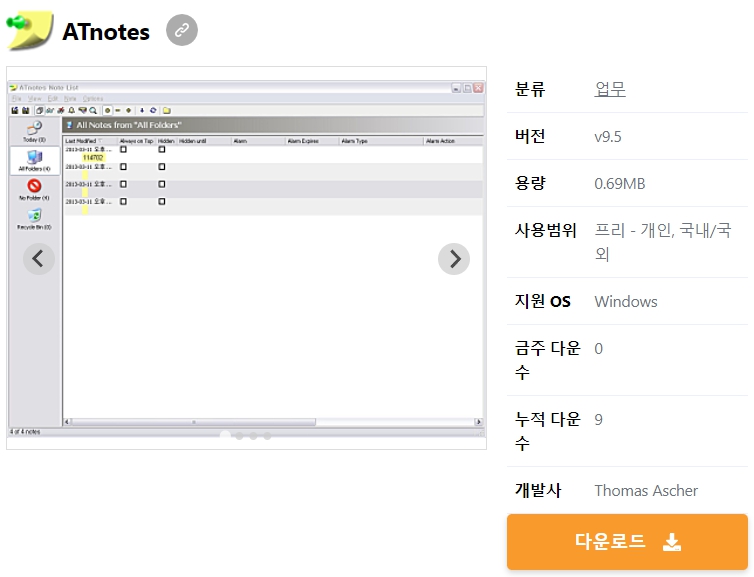Open the ATnotes Note List screenshot image
Screen dimensions: 754x577
click(x=246, y=258)
